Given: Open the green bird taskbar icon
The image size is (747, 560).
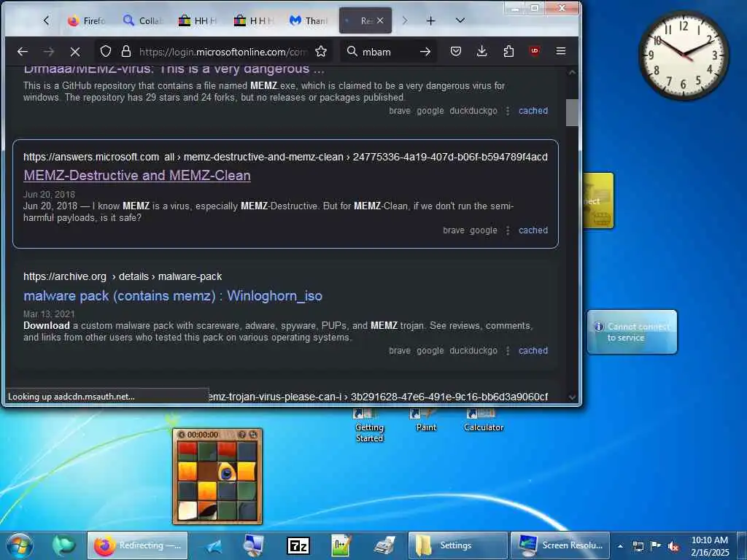Looking at the screenshot, I should click(x=63, y=545).
